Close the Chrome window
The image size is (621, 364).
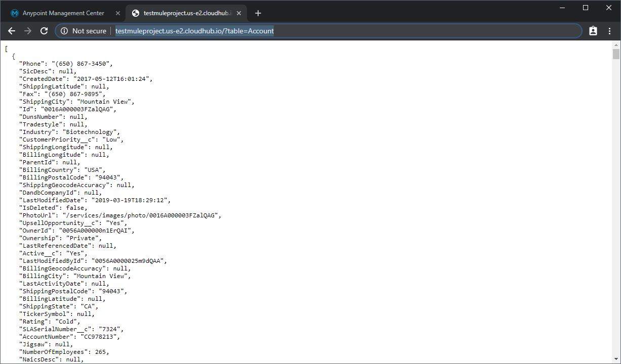[609, 8]
